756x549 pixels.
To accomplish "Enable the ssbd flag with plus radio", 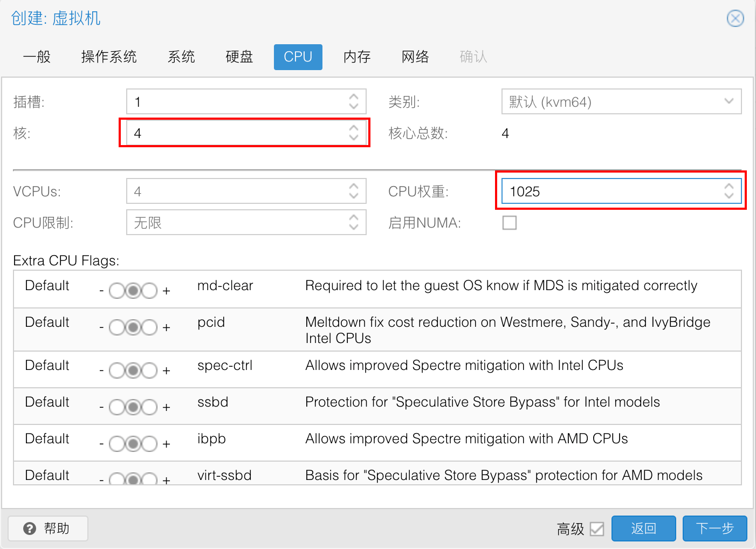I will 149,407.
